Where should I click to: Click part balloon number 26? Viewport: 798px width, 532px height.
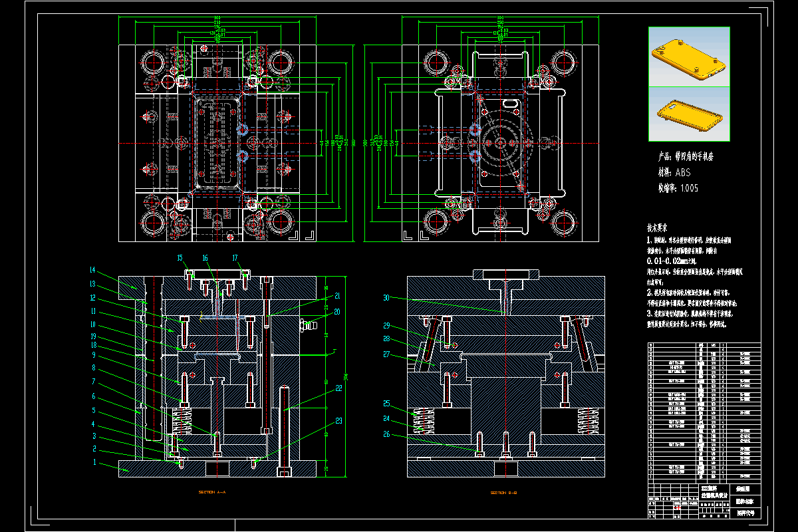pos(387,435)
